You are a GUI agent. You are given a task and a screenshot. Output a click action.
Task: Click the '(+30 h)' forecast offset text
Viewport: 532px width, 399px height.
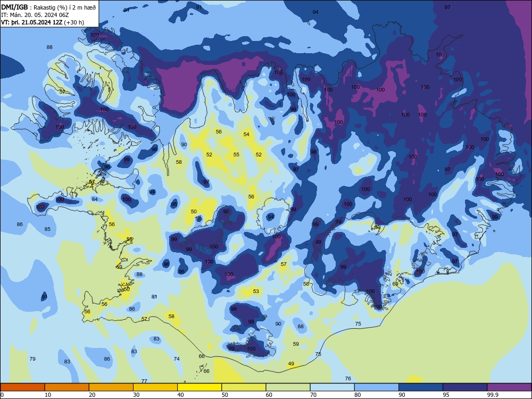pyautogui.click(x=74, y=22)
